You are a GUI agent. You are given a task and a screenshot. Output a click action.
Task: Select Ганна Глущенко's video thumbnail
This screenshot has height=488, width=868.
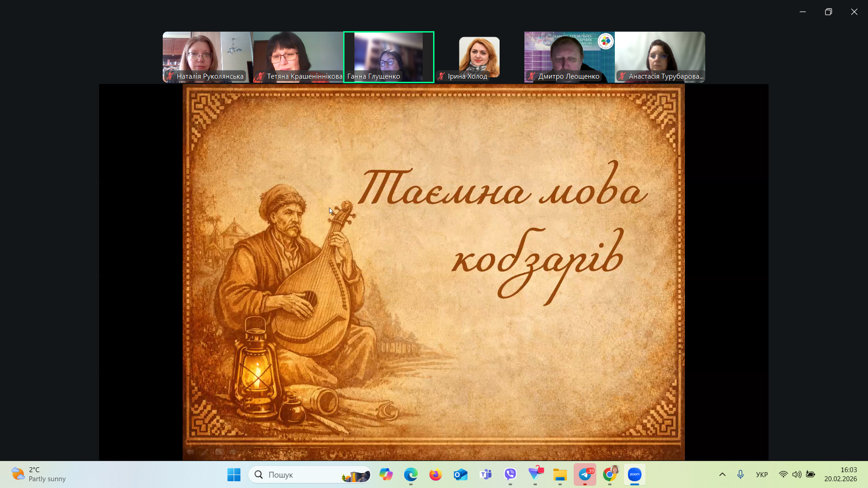(389, 57)
